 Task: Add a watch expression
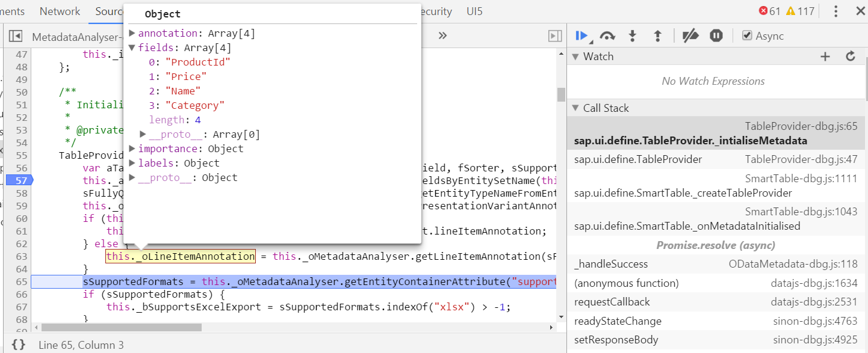(x=825, y=57)
